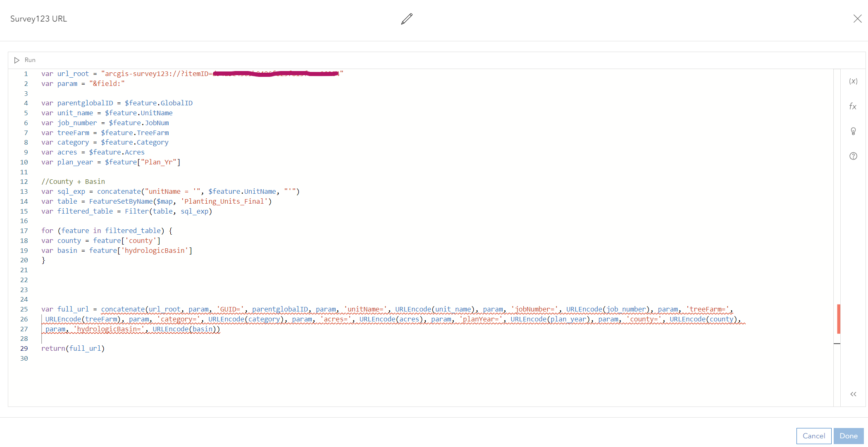Click the 'Planting_Units_Final' string
Screen dimensions: 868x447
(224, 201)
